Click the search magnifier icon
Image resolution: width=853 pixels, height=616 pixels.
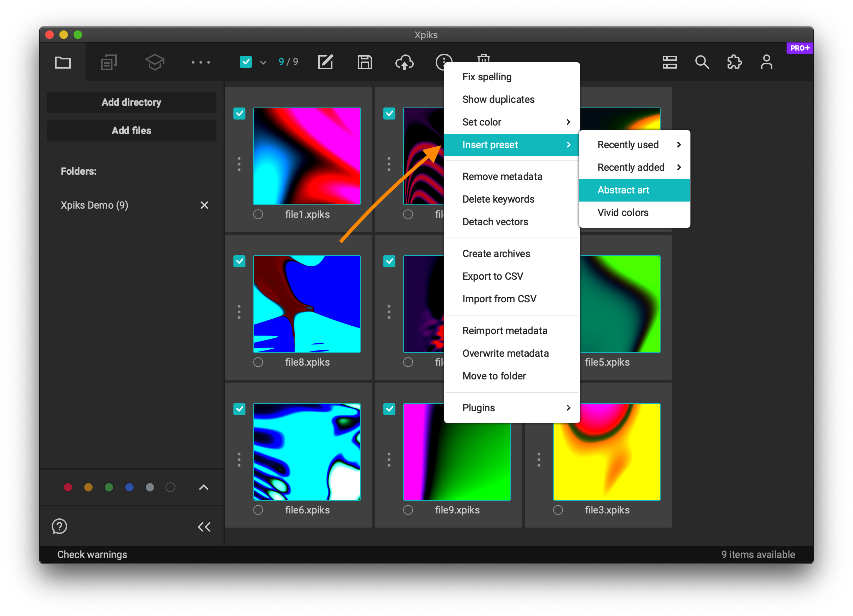pos(702,62)
